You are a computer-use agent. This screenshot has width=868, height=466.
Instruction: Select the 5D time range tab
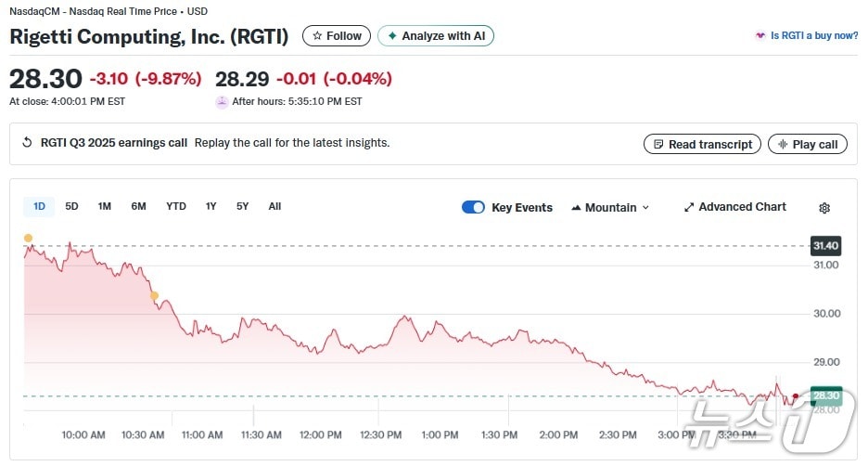tap(71, 206)
